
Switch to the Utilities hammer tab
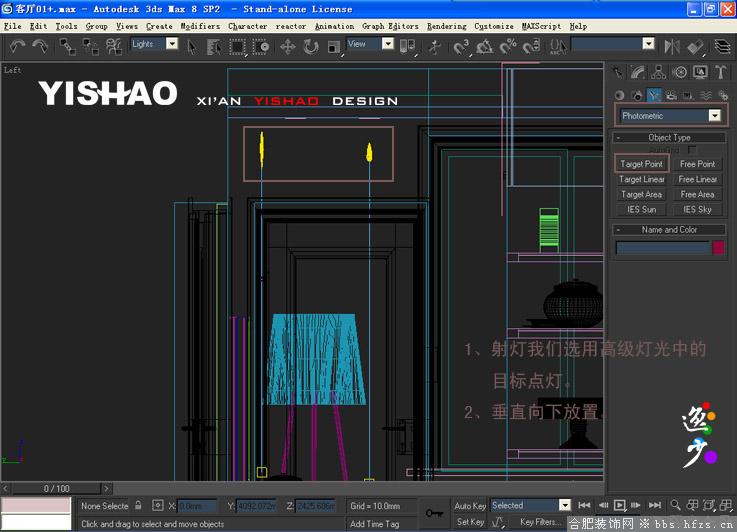(x=721, y=72)
